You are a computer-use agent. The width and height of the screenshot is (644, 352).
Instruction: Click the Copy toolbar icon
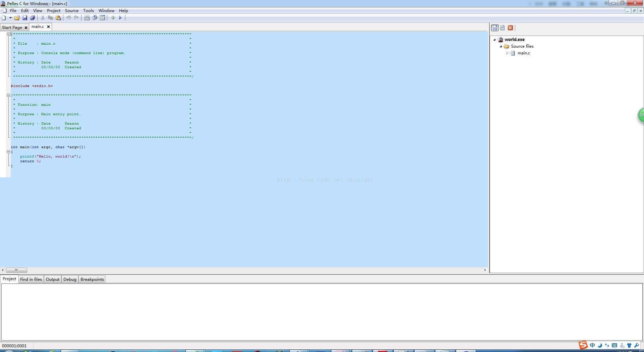tap(50, 18)
